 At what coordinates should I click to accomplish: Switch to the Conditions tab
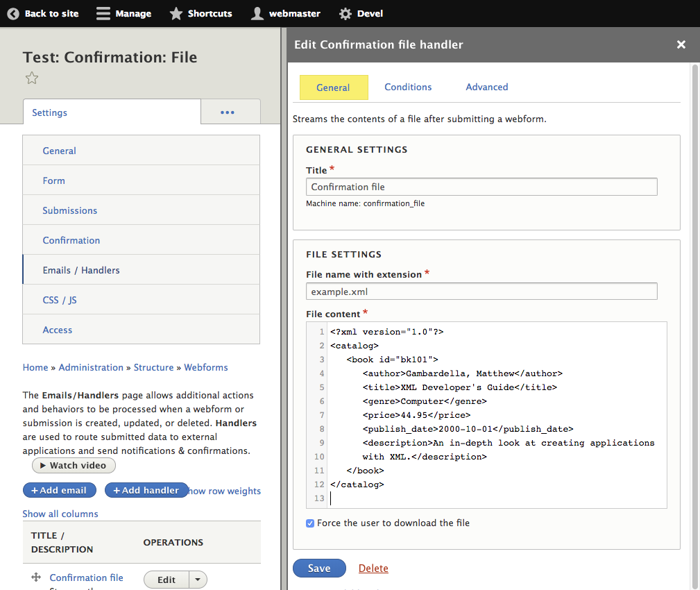point(408,87)
